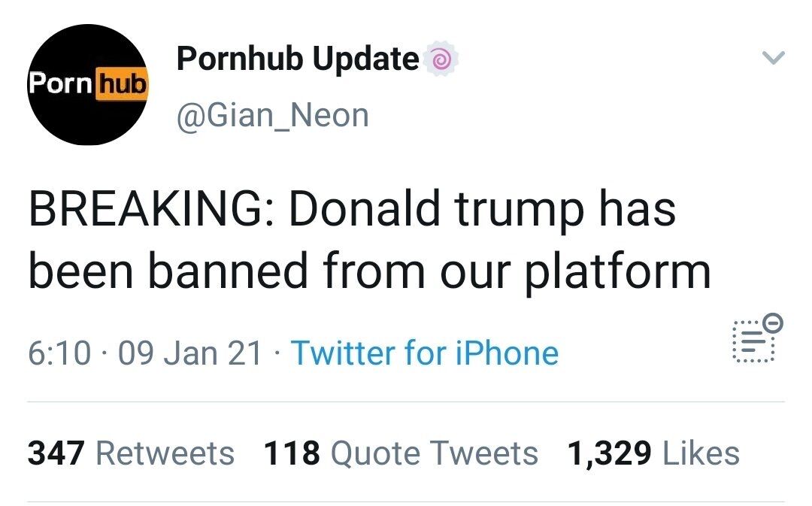This screenshot has height=506, width=812.
Task: View the 6:10 tweet time
Action: coord(60,353)
